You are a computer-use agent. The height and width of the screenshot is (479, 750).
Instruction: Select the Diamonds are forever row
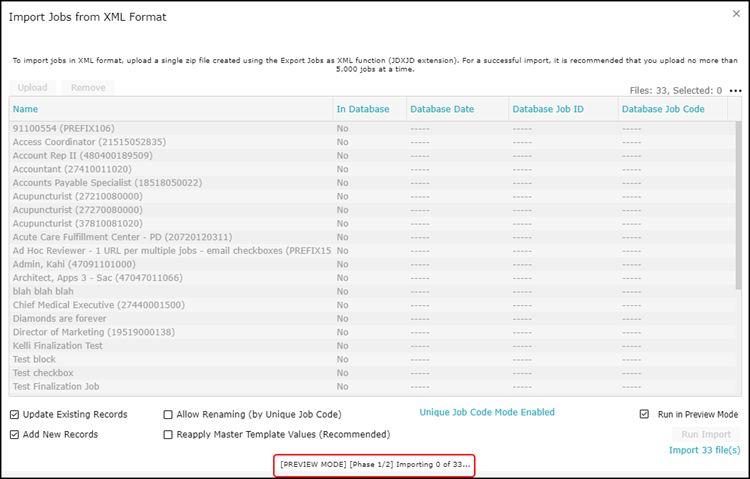pyautogui.click(x=62, y=318)
